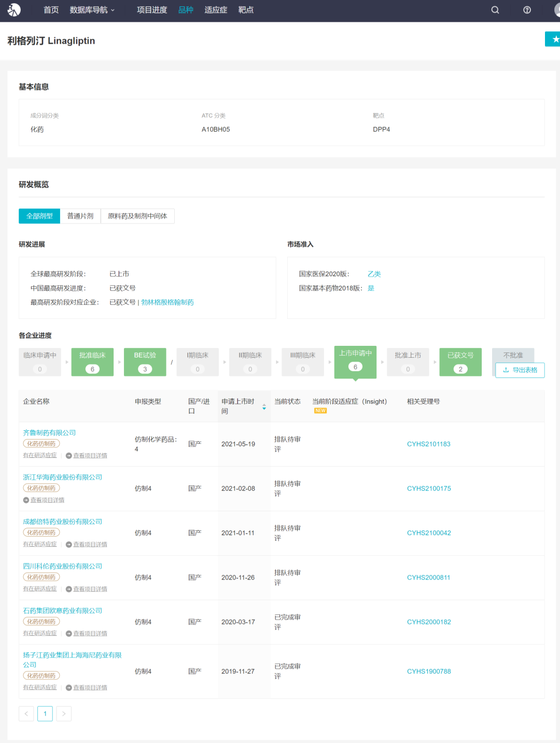The image size is (560, 743).
Task: Click 查看项目详情 icon for 成都倍特药业
Action: pos(68,545)
